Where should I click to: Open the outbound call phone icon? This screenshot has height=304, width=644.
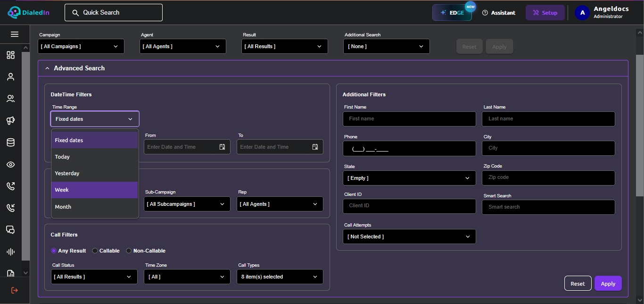pos(10,186)
